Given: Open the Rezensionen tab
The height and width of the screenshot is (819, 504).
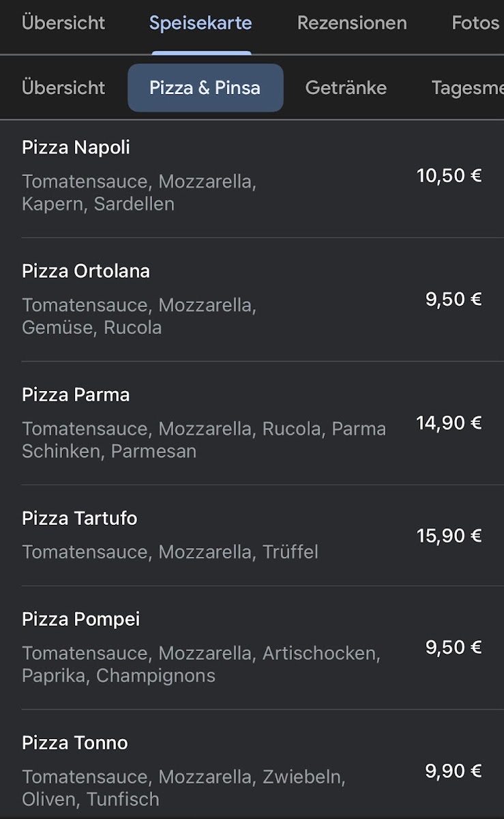Looking at the screenshot, I should [352, 23].
